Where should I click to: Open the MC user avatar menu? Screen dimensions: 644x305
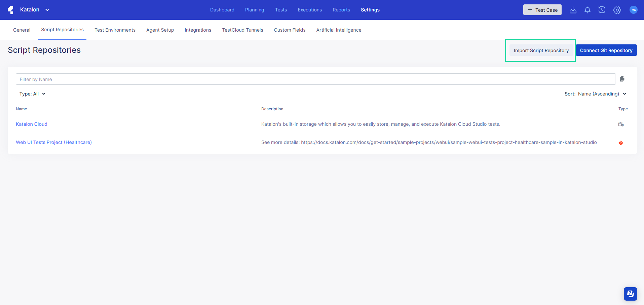click(634, 10)
